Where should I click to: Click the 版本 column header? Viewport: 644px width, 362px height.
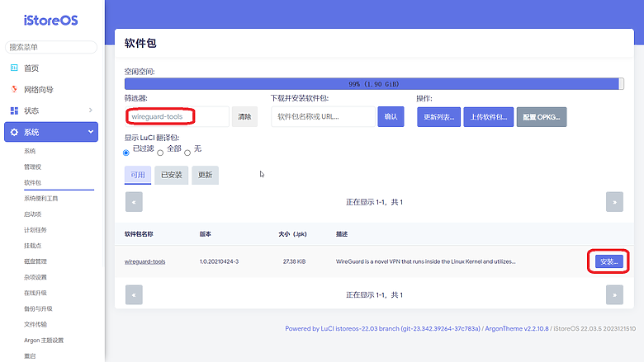tap(206, 234)
